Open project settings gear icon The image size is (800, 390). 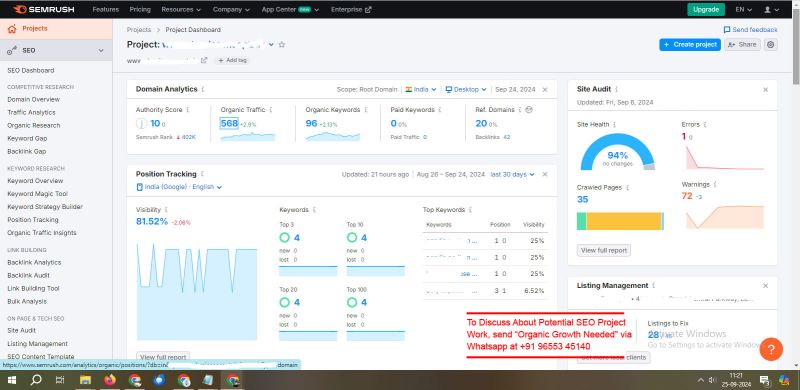coord(771,44)
